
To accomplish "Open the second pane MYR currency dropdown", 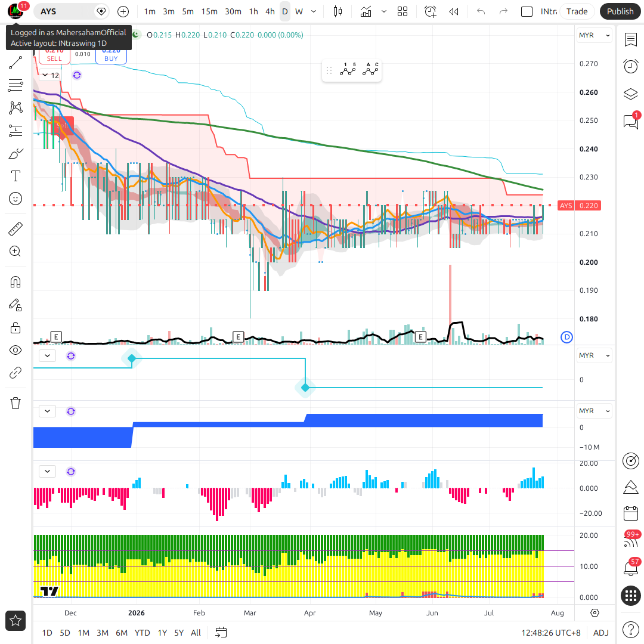I will point(595,355).
